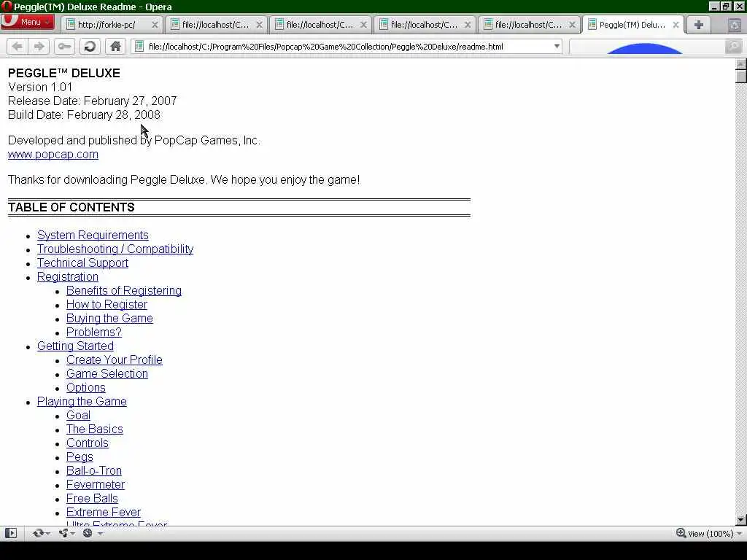This screenshot has width=747, height=560.
Task: Click the Opera logo in title bar
Action: pos(6,7)
